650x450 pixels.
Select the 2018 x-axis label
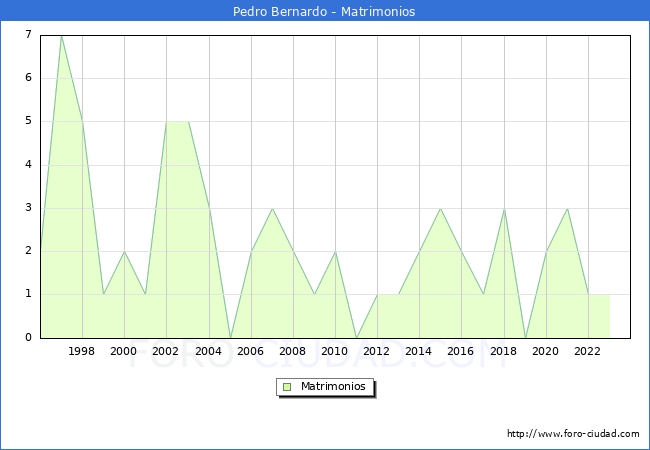tap(504, 351)
